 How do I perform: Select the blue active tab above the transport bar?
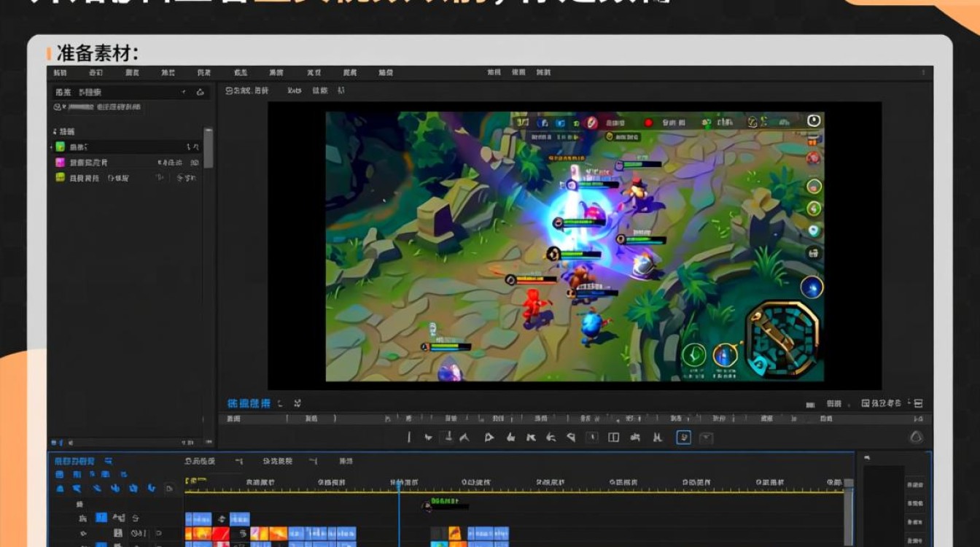[249, 403]
